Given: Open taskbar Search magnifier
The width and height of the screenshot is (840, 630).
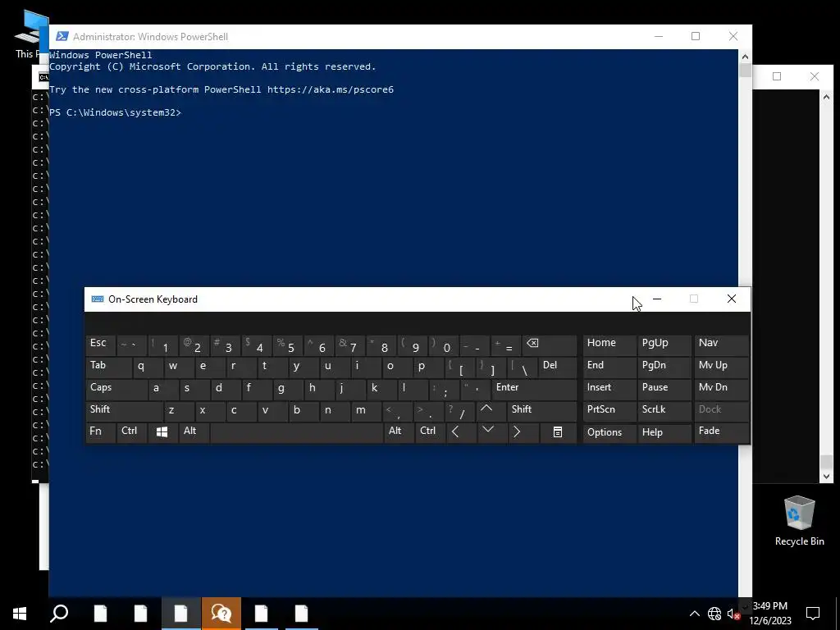Looking at the screenshot, I should [59, 614].
